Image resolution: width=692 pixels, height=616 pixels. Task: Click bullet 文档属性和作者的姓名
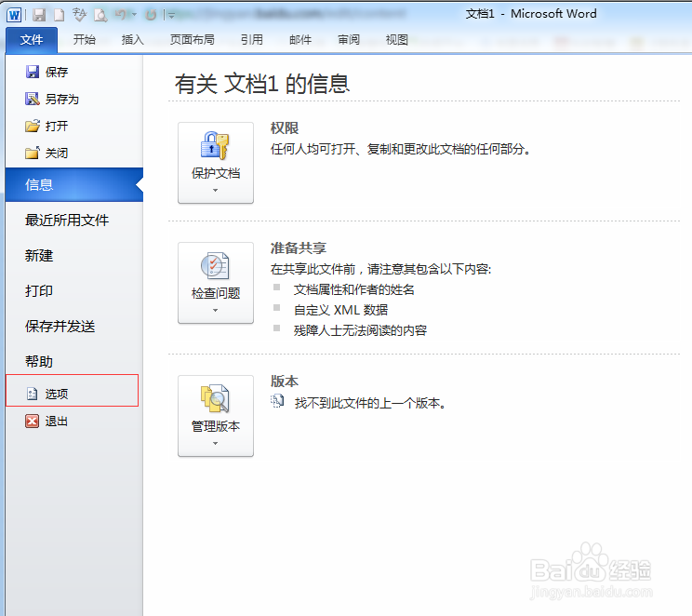pyautogui.click(x=354, y=289)
